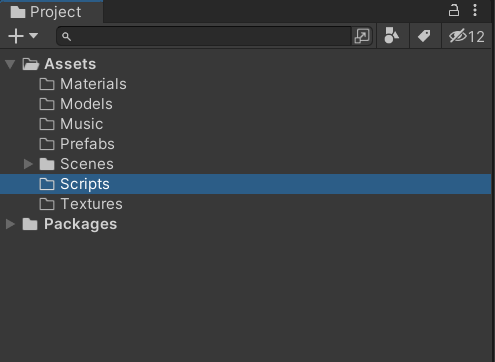Expand the Packages folder arrow
495x362 pixels.
10,224
